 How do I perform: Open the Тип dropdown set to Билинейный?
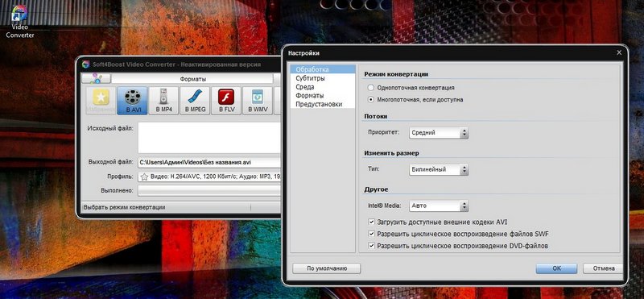[439, 169]
